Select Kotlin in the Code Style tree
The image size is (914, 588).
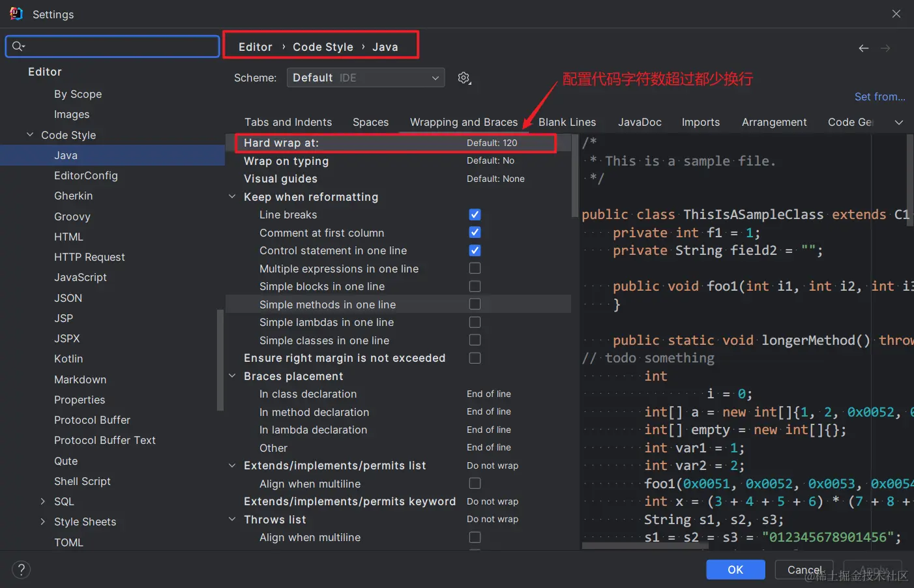(x=68, y=359)
